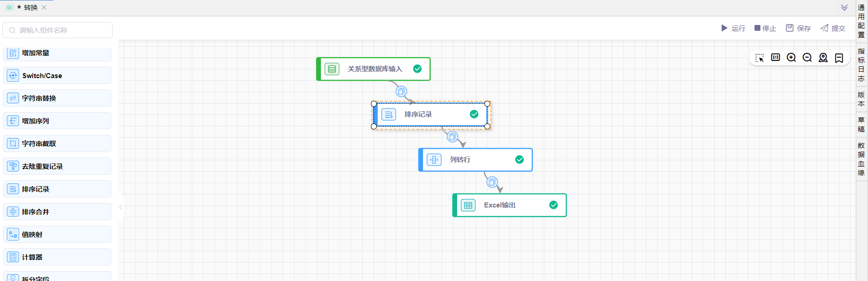Save the workflow with 保存

click(x=798, y=28)
